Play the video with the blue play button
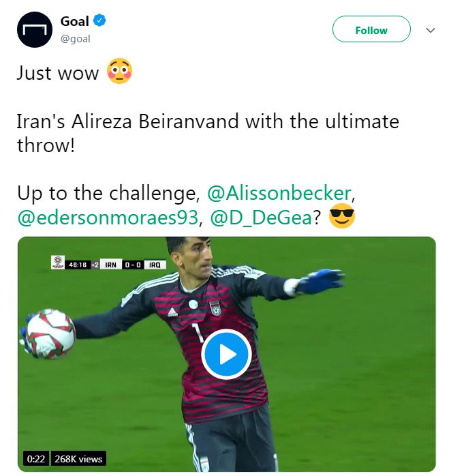451x476 pixels. 226,354
